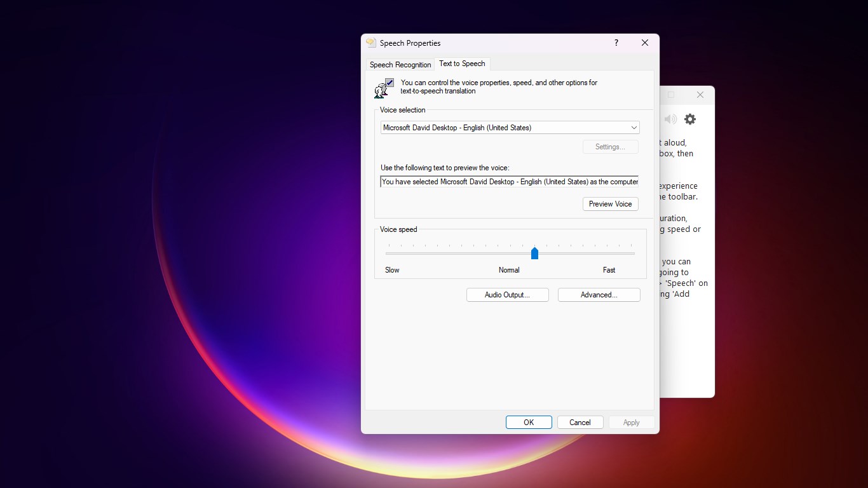The height and width of the screenshot is (488, 868).
Task: Open Advanced speech settings
Action: coord(599,295)
